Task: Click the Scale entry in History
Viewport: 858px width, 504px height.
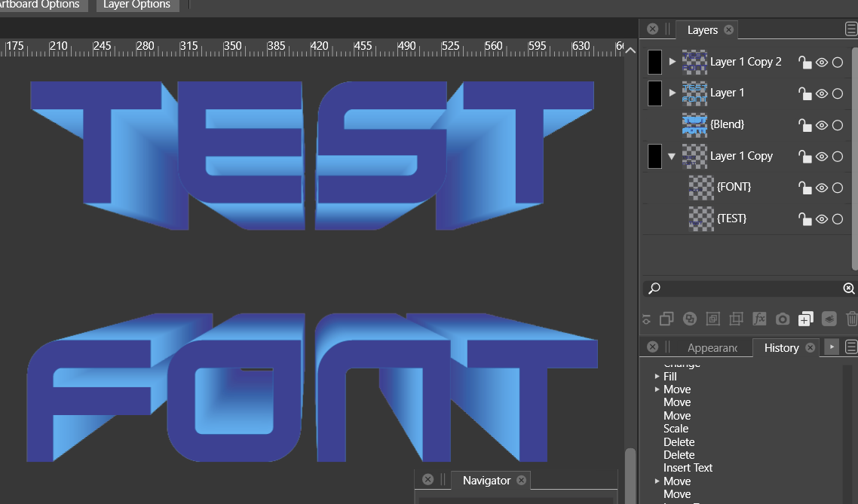Action: click(676, 429)
